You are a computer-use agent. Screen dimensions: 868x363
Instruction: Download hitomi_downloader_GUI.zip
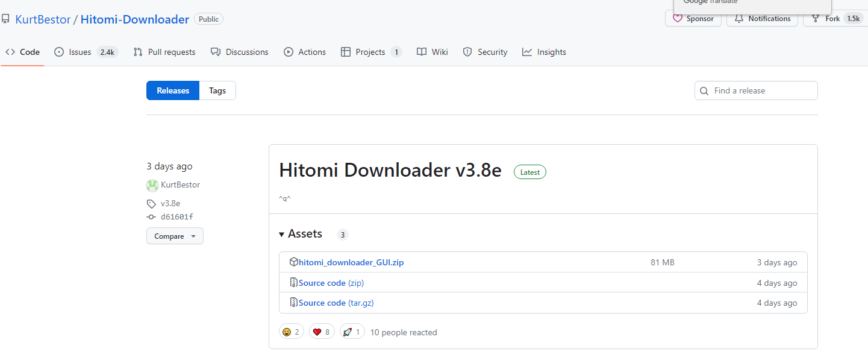[x=351, y=262]
